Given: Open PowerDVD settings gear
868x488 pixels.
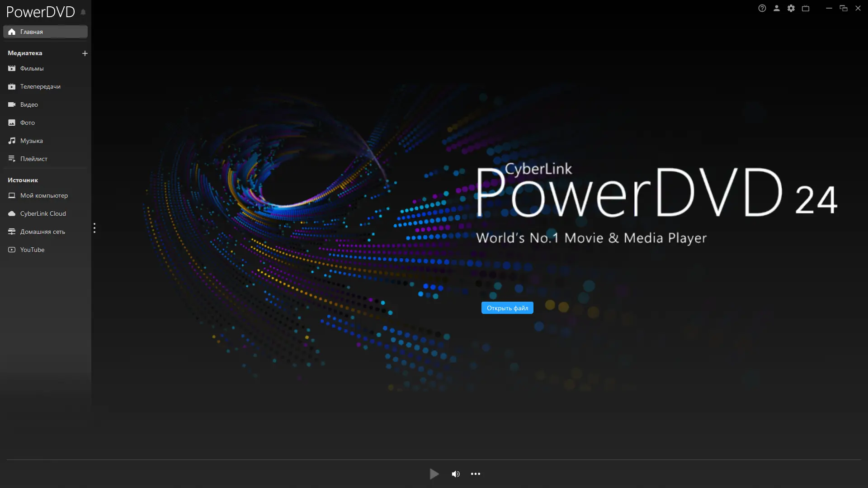Looking at the screenshot, I should (x=791, y=8).
